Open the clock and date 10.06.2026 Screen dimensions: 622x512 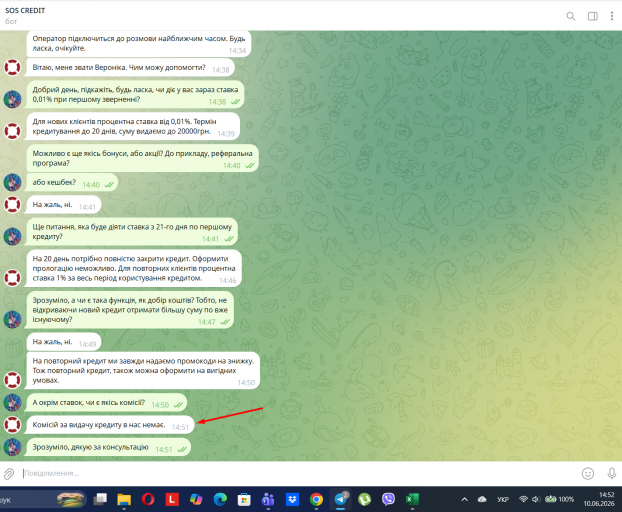[599, 499]
